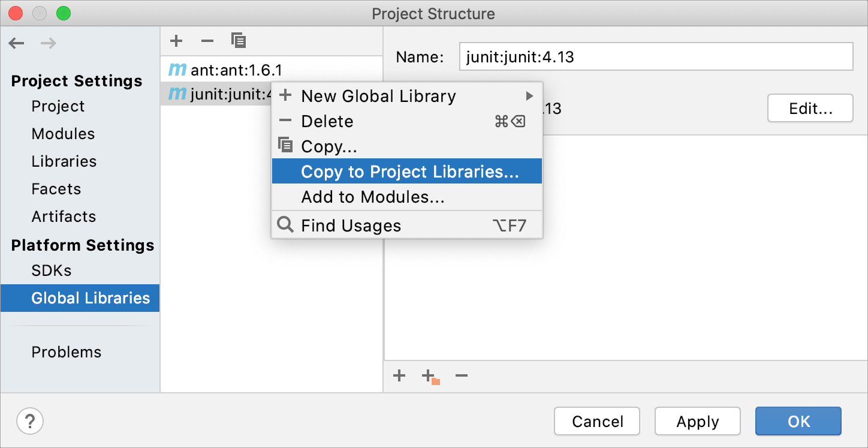Viewport: 868px width, 448px height.
Task: Click the Apply button
Action: click(697, 421)
